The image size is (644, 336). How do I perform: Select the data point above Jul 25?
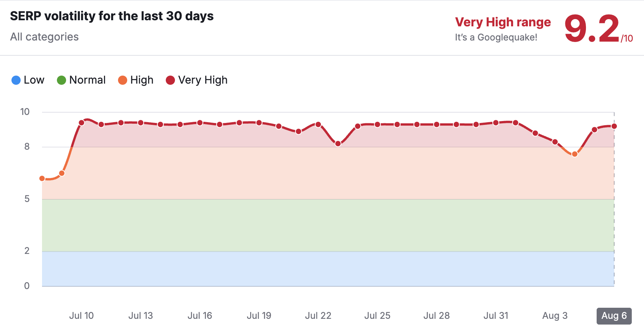[x=377, y=124]
